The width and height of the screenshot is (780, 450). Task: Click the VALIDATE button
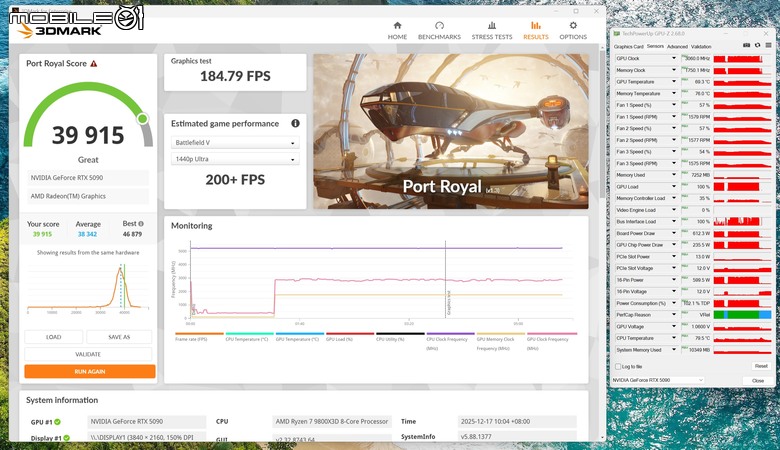pyautogui.click(x=88, y=354)
